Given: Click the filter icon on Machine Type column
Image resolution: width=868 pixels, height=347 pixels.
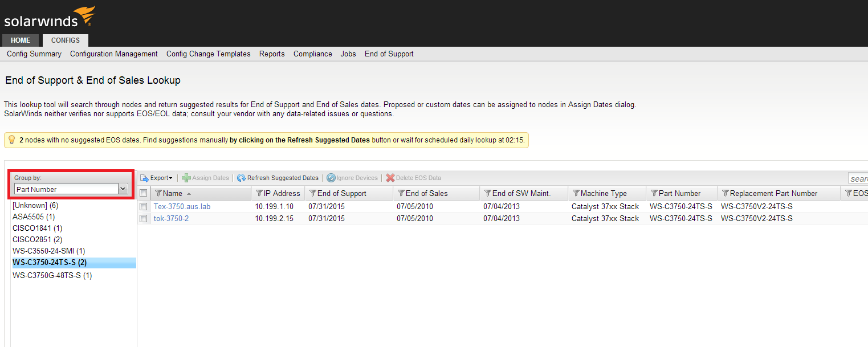Looking at the screenshot, I should point(576,193).
